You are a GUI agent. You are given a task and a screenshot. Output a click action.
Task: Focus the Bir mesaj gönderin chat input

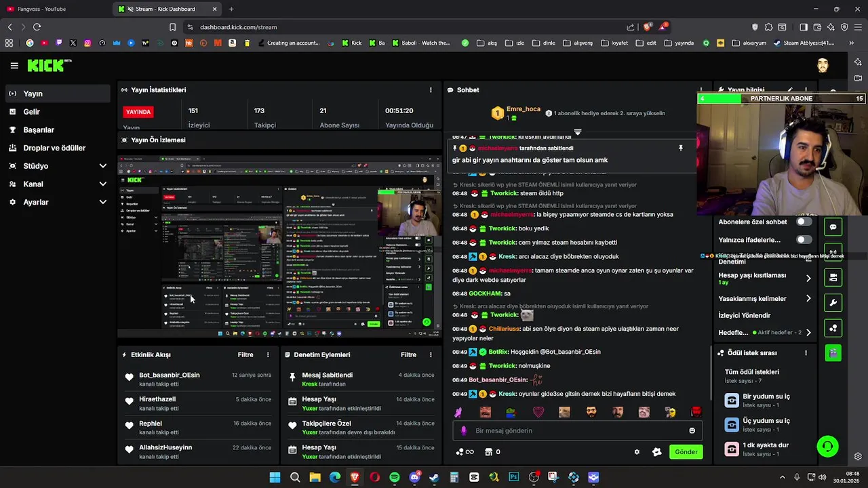click(578, 430)
